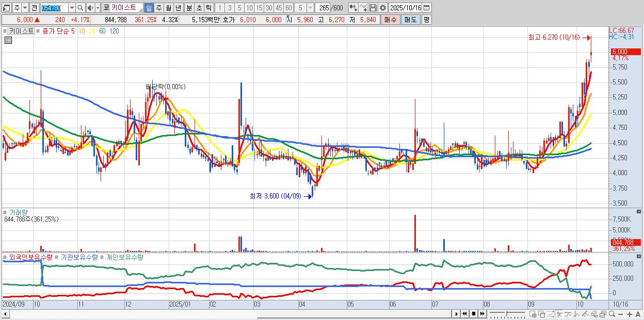The height and width of the screenshot is (320, 644).
Task: Switch to the tick '틱' chart period
Action: [x=208, y=8]
